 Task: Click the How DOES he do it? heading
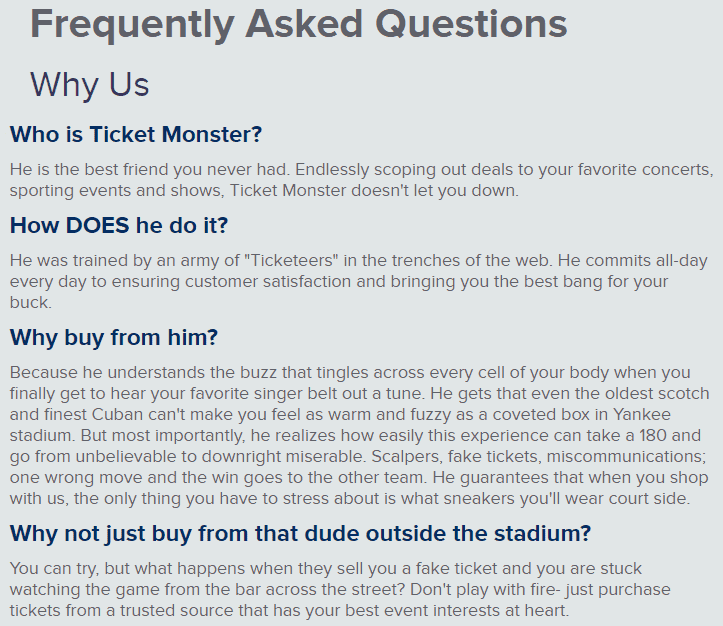pos(119,226)
